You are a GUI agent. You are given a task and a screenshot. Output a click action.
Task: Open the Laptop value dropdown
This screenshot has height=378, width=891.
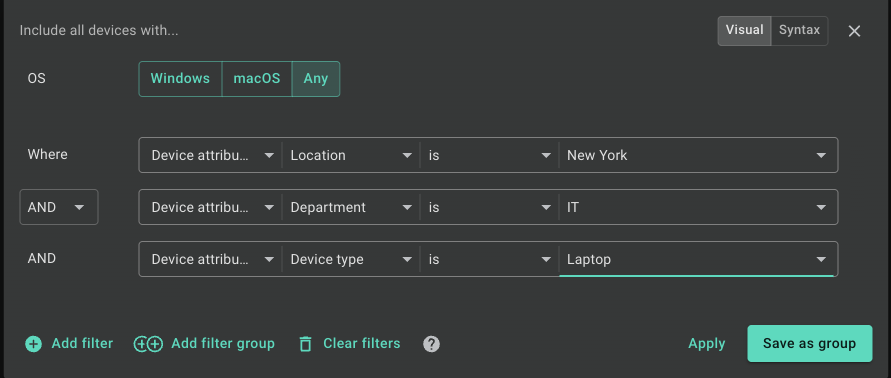point(697,259)
